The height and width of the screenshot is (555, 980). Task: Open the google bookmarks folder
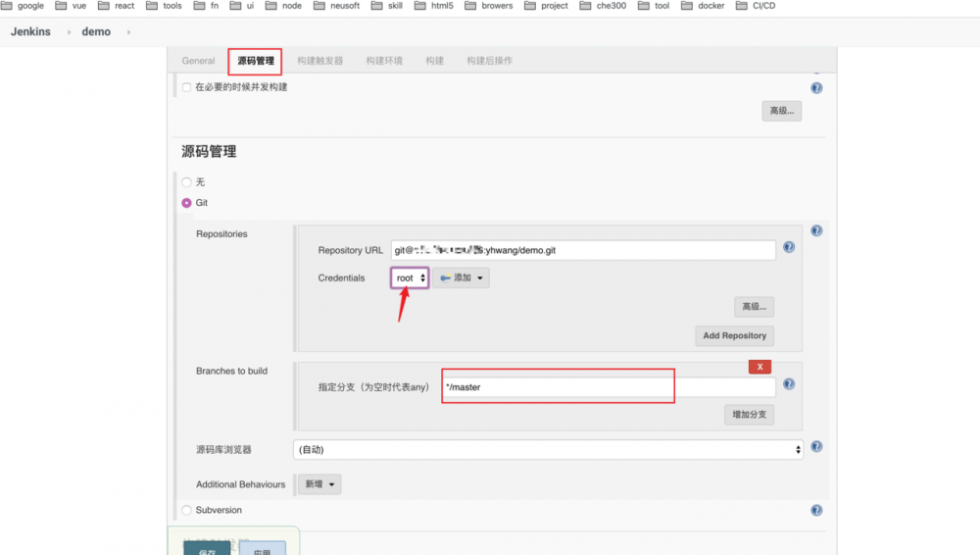pyautogui.click(x=23, y=6)
